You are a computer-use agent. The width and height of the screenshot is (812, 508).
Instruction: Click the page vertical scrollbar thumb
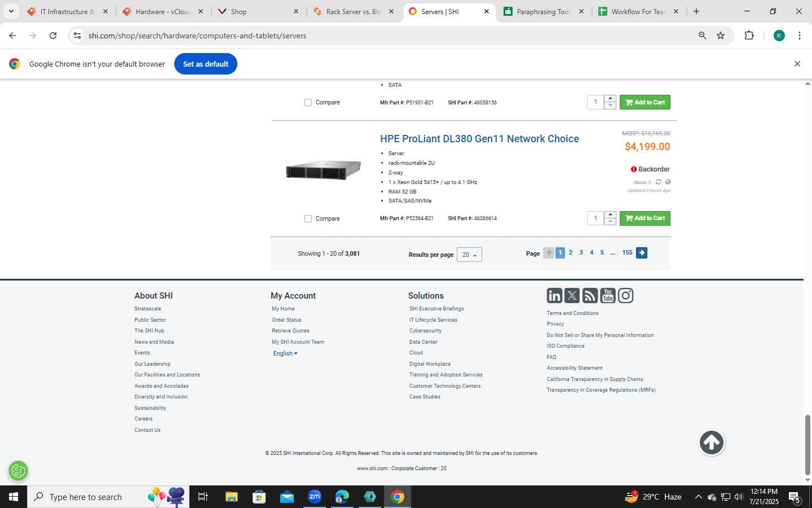[807, 445]
